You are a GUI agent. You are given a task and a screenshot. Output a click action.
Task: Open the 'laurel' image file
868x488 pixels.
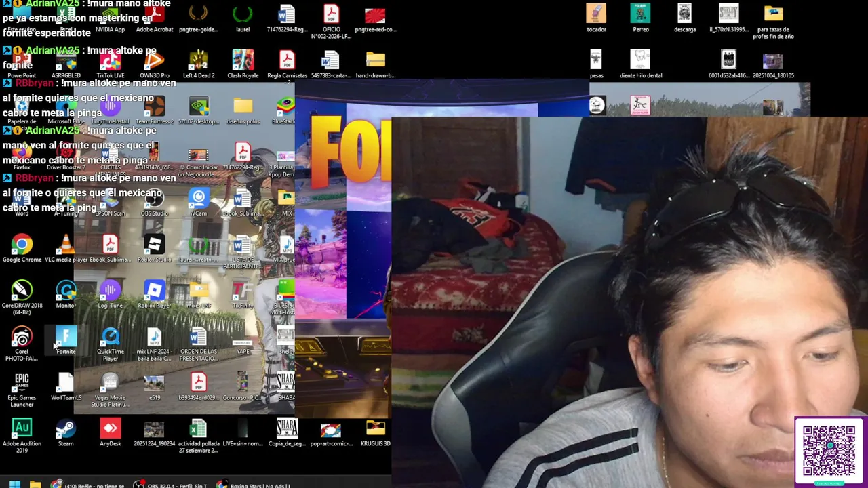point(242,18)
